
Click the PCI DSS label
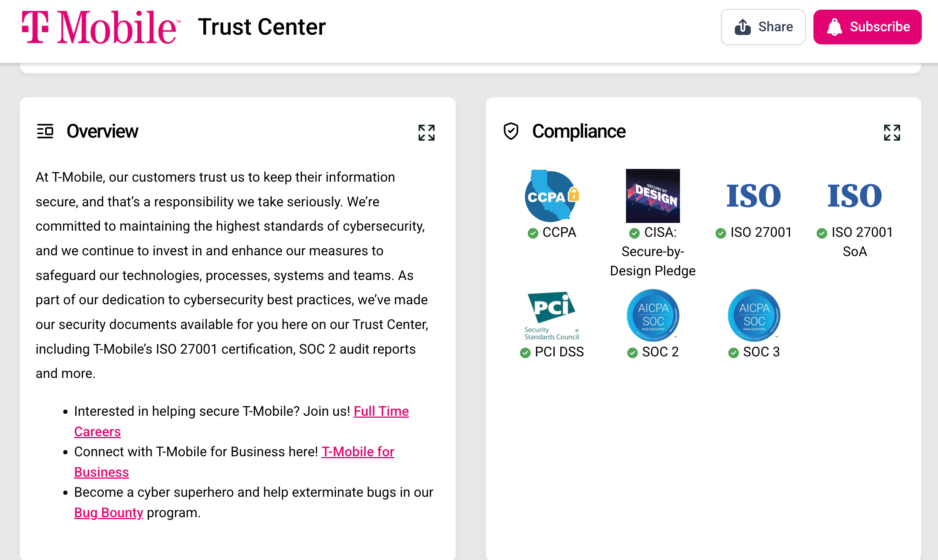pos(559,352)
